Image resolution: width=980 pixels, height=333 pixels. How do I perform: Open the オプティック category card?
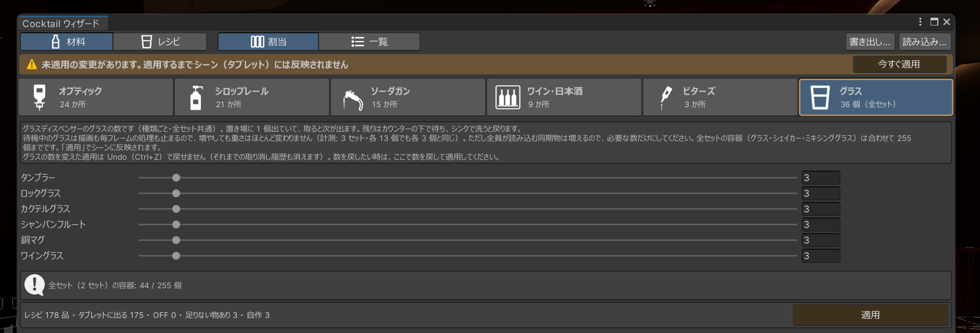[96, 97]
